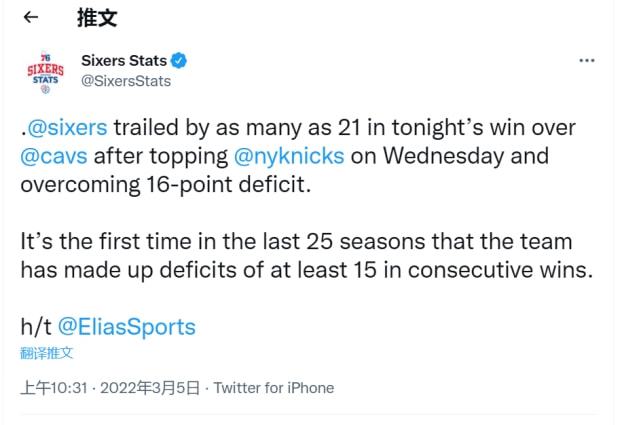
Task: Go back using the left arrow
Action: point(31,17)
